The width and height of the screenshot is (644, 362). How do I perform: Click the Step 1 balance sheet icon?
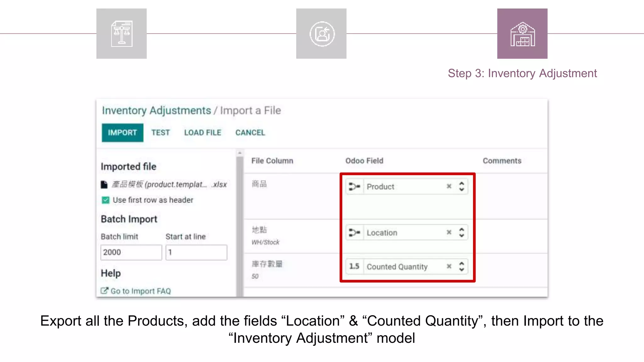[121, 34]
